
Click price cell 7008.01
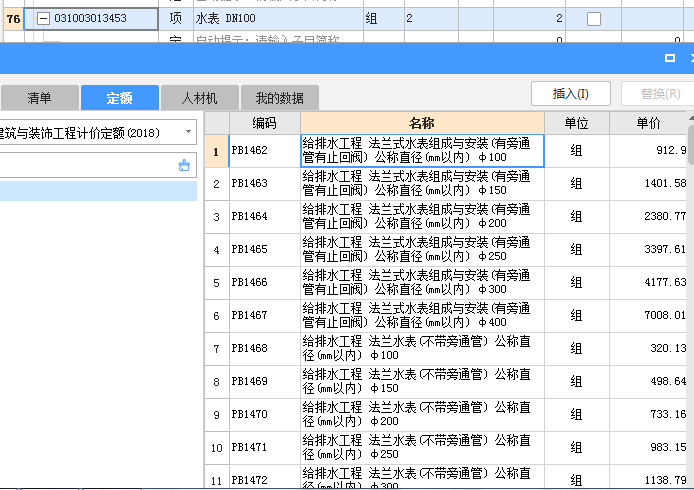coord(648,316)
